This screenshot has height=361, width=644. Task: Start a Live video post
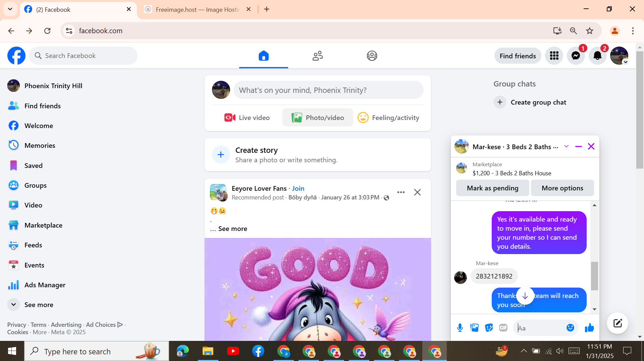(247, 118)
